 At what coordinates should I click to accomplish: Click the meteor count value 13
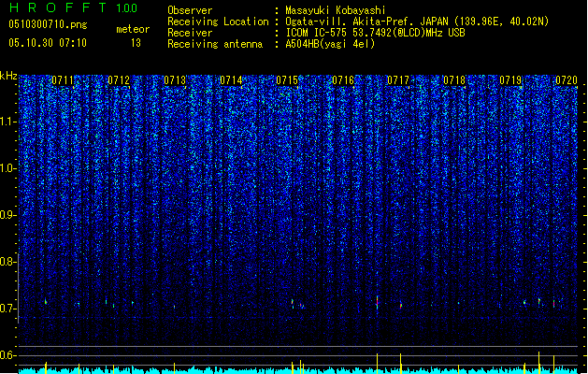[136, 43]
